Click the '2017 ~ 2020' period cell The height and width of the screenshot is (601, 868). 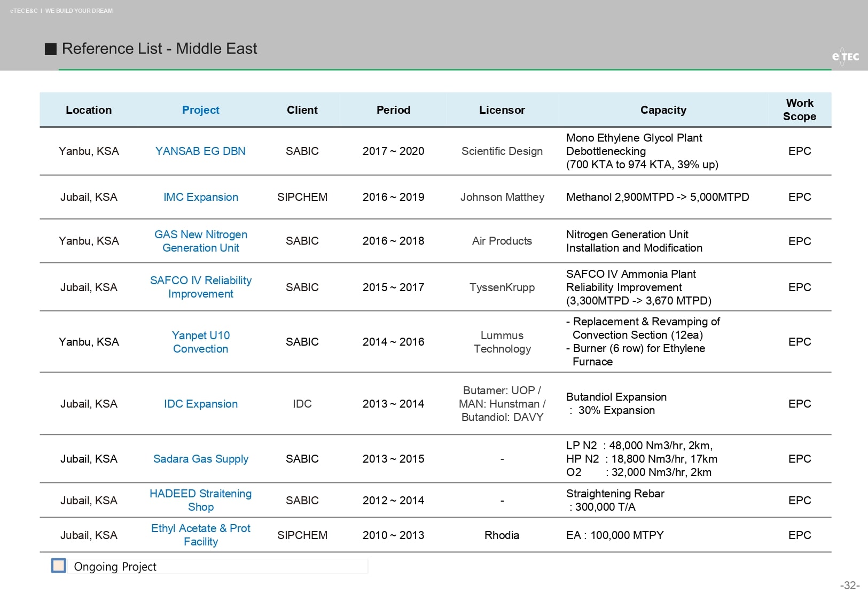click(394, 151)
